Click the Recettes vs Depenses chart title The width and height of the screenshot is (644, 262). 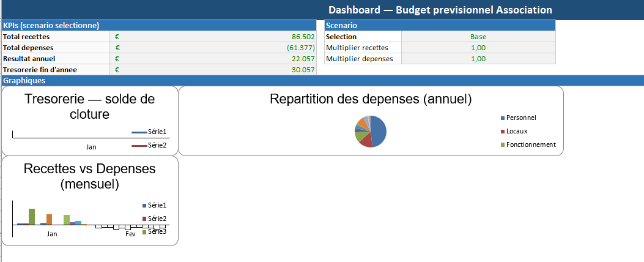click(90, 176)
